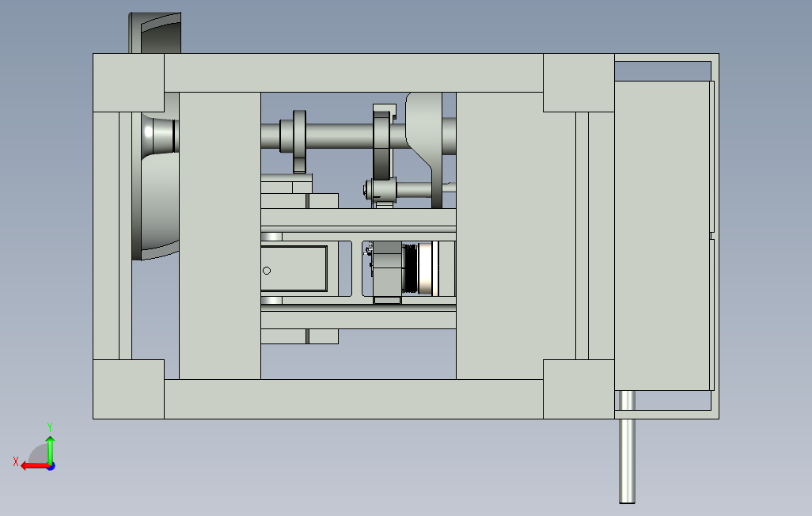
Task: Select the large dish-shaped wheel on the left
Action: pos(155,187)
